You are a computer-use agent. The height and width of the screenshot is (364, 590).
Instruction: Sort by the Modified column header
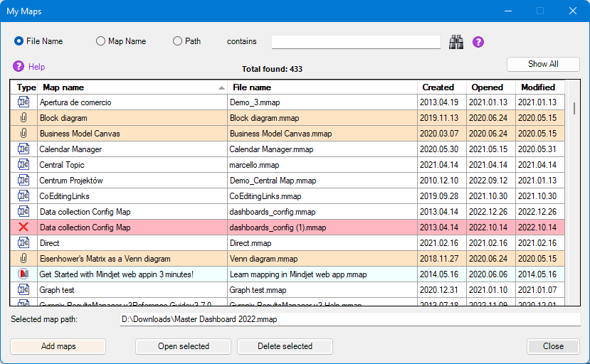540,87
